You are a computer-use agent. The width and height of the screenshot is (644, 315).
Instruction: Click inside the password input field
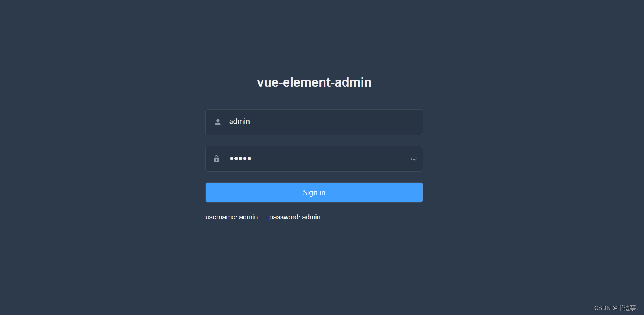(x=310, y=159)
